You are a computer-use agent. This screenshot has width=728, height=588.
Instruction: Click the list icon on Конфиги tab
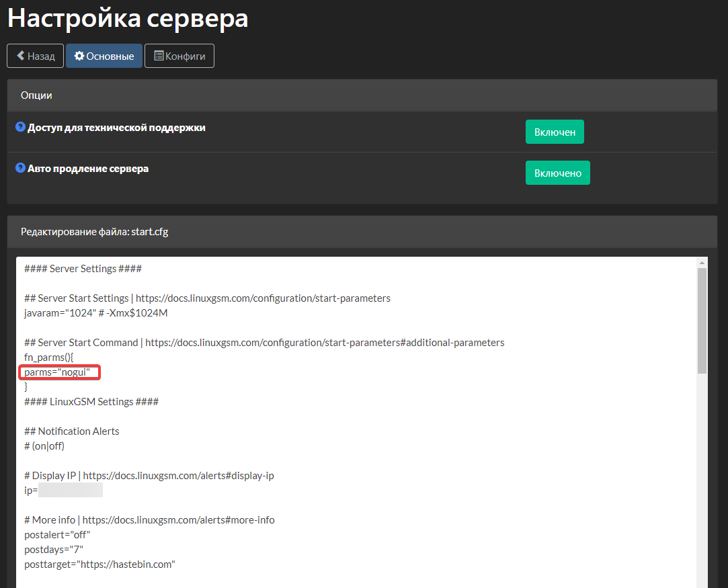[x=159, y=56]
